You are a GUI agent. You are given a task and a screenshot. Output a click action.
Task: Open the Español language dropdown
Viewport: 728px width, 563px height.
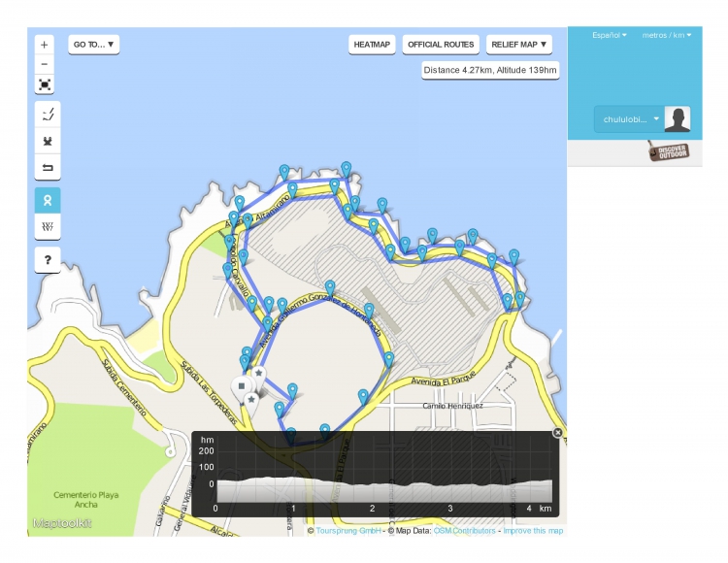610,35
